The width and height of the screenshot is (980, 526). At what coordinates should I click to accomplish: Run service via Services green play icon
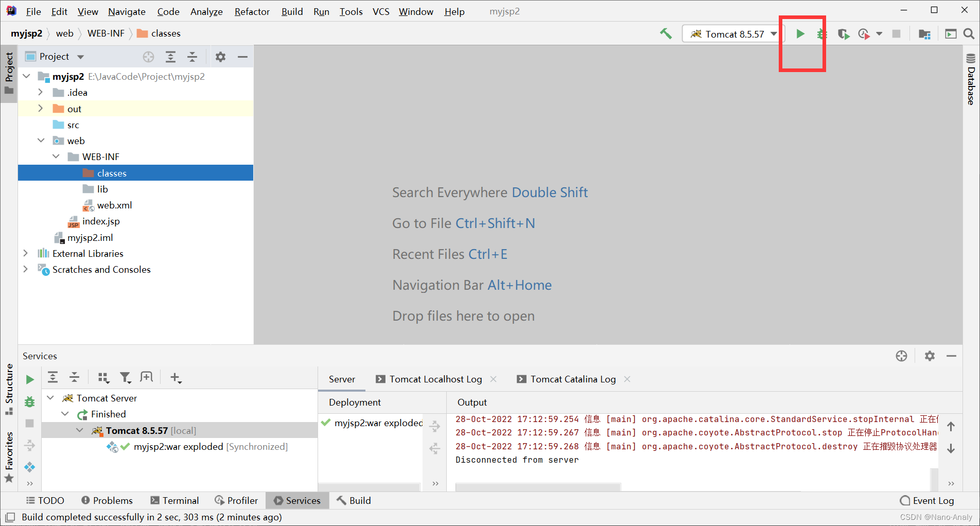point(30,379)
